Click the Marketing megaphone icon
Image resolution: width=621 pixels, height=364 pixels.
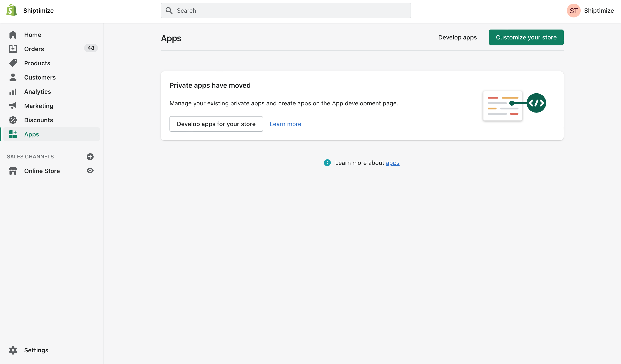pos(13,106)
